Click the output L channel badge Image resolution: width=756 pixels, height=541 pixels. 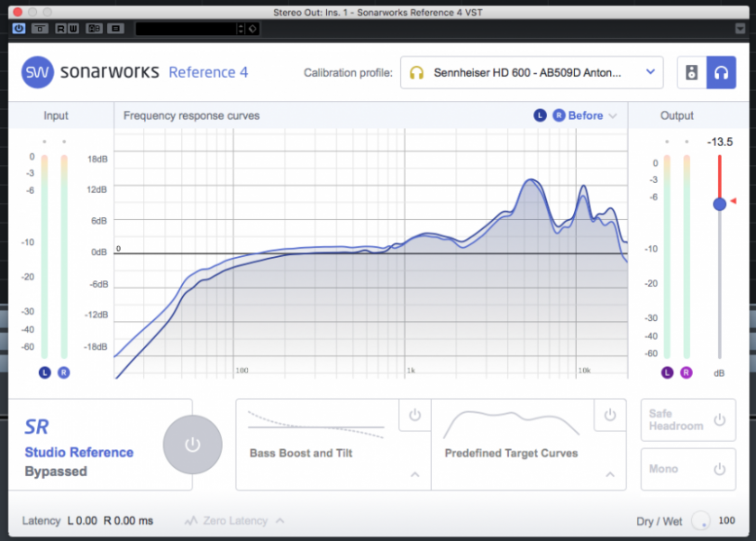(668, 372)
